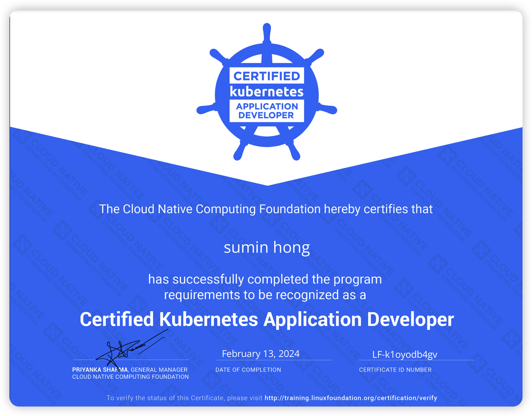Click the hereby certifies that sentence
Image resolution: width=532 pixels, height=416 pixels.
[x=266, y=209]
